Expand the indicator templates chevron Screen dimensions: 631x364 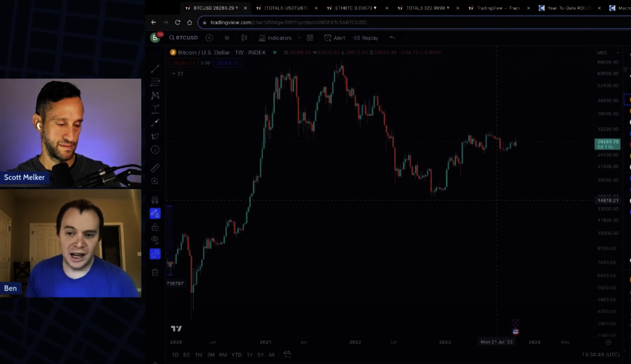(299, 38)
